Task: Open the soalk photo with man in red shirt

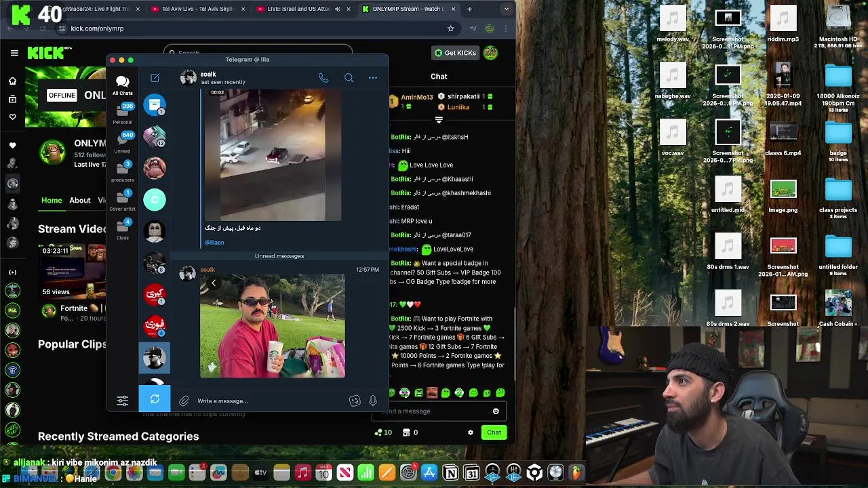Action: pyautogui.click(x=273, y=326)
